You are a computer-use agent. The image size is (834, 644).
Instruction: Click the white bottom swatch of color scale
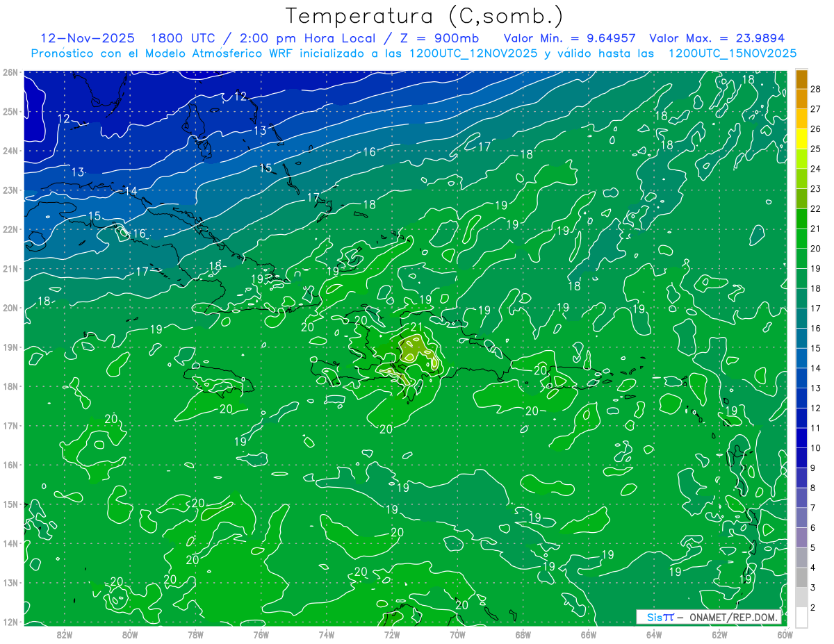click(801, 618)
